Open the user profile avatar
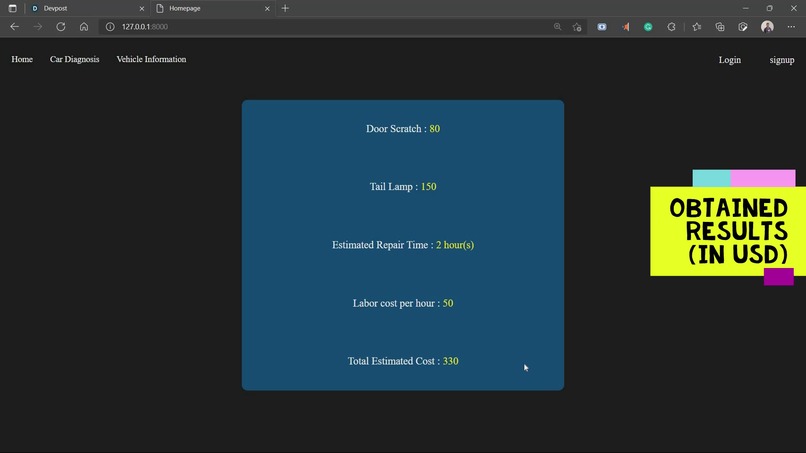Screen dimensions: 806x453 [x=767, y=27]
